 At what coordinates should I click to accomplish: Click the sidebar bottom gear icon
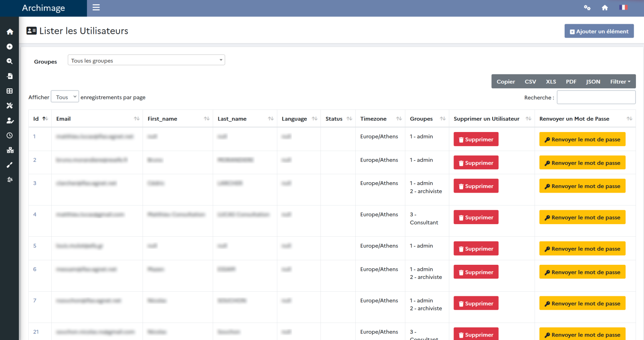(10, 180)
